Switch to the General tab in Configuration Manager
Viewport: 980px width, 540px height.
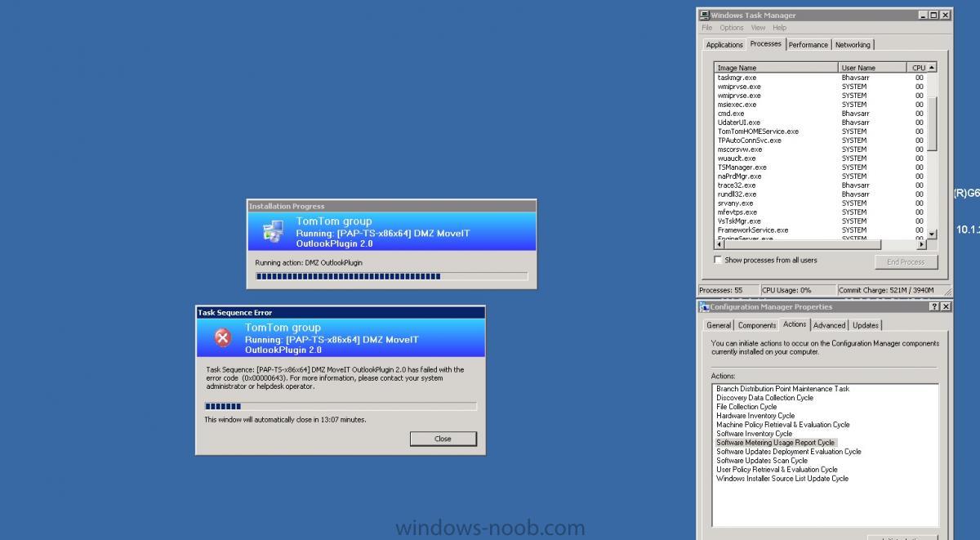coord(719,325)
